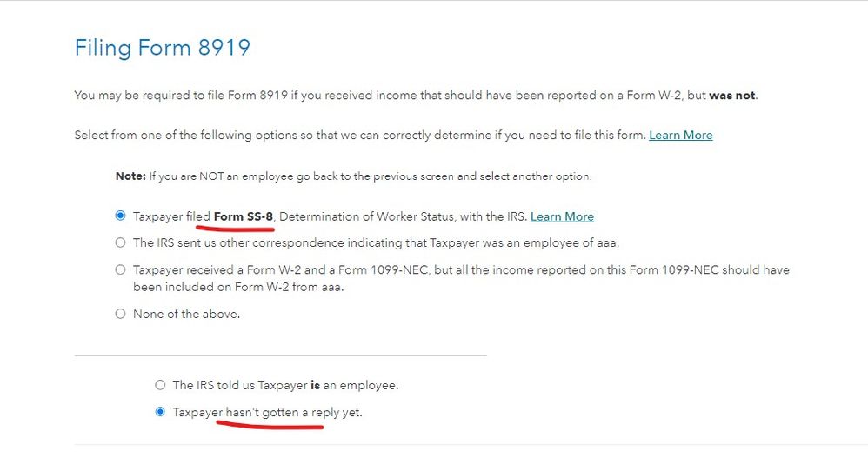Click the "Filing Form 8919" page heading
Viewport: 868px width, 458px height.
[162, 48]
